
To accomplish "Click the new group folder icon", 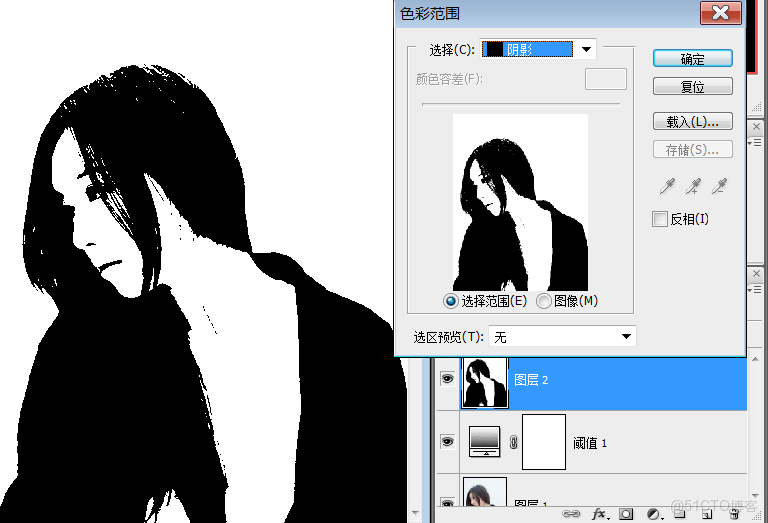I will tap(679, 514).
